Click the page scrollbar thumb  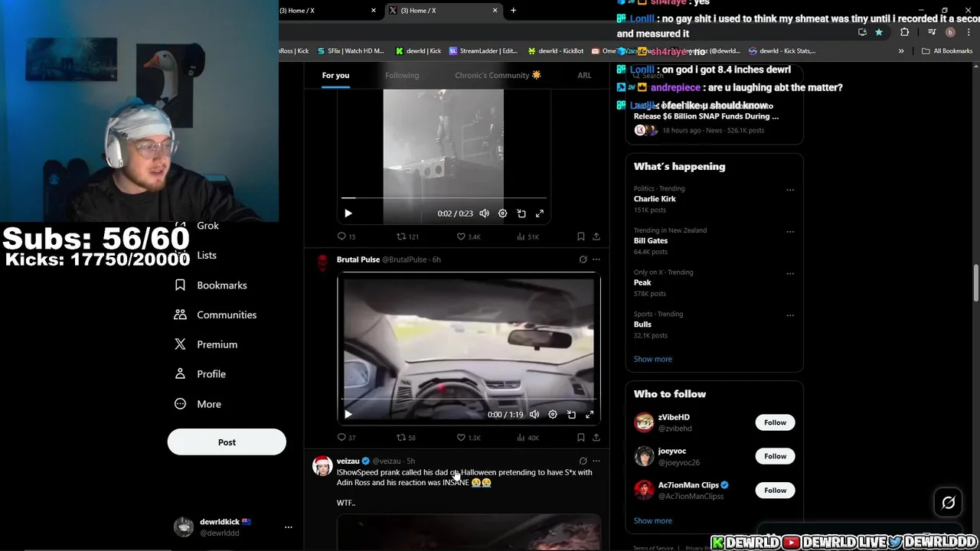pyautogui.click(x=975, y=283)
